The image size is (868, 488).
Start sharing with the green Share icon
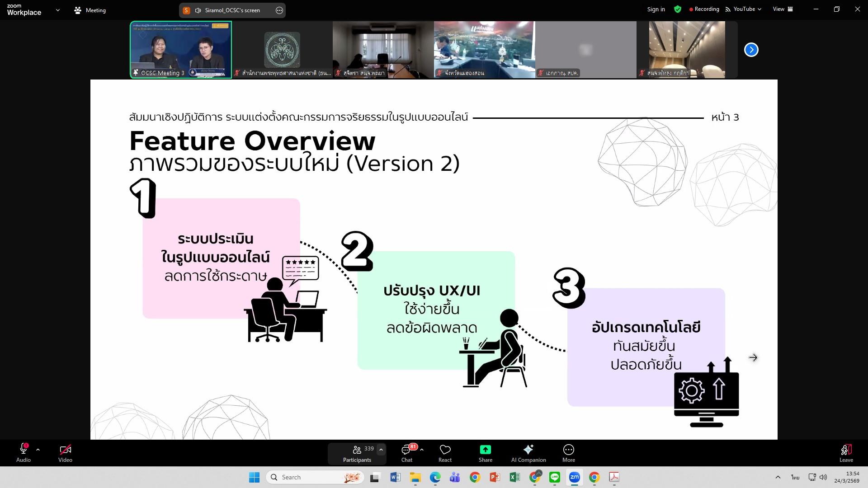click(485, 453)
